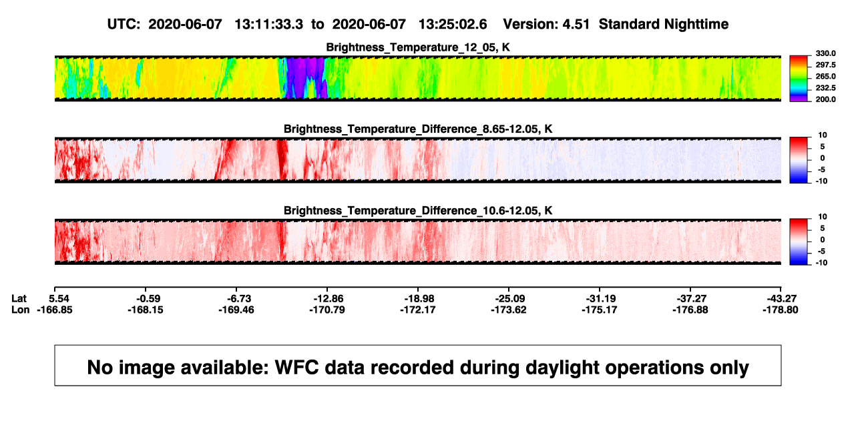Click latitude value -25.09
The height and width of the screenshot is (445, 868).
(x=508, y=298)
